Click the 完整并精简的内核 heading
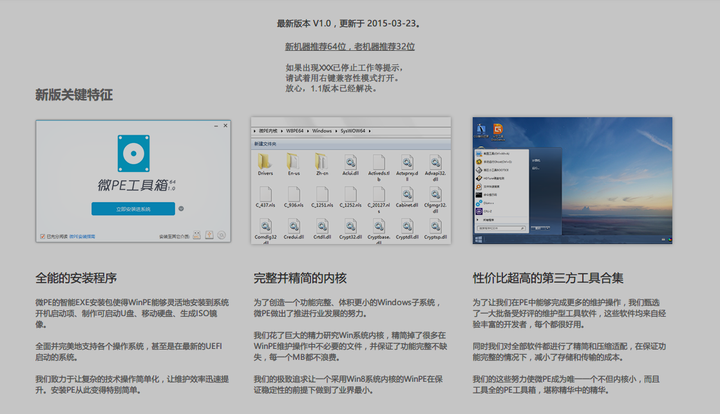The width and height of the screenshot is (720, 414). pyautogui.click(x=300, y=278)
